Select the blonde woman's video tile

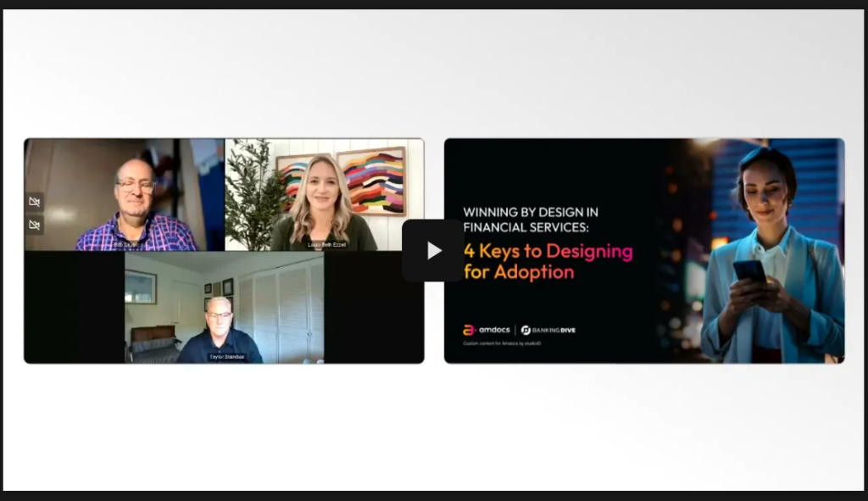[325, 195]
